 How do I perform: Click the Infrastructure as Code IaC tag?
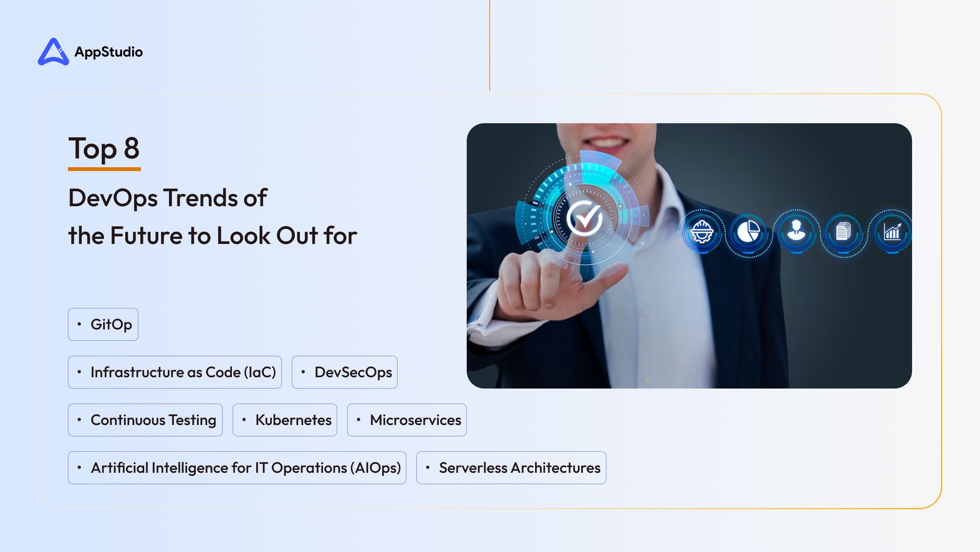click(x=177, y=372)
